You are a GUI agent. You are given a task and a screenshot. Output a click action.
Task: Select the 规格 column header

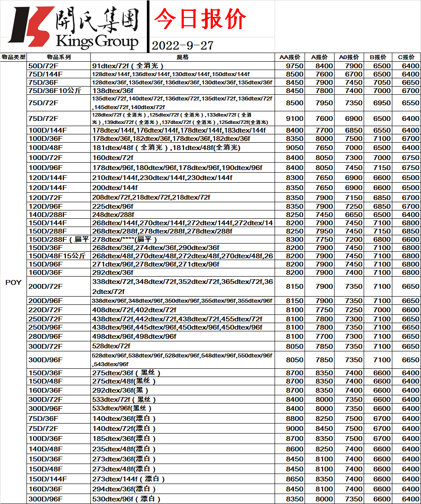182,57
